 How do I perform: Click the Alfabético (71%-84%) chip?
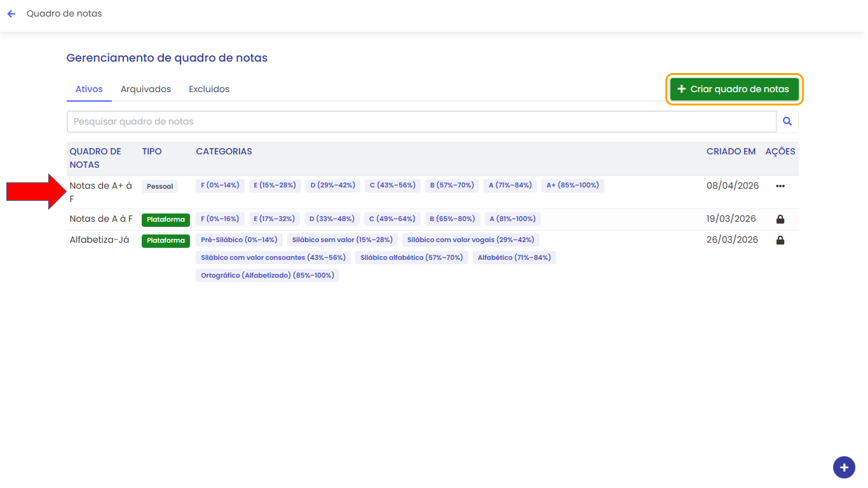[x=514, y=258]
